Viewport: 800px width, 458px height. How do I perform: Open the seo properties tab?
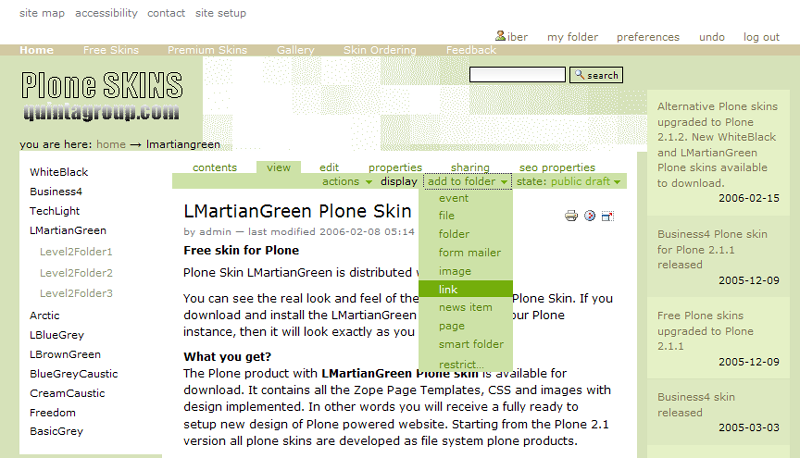(x=557, y=168)
